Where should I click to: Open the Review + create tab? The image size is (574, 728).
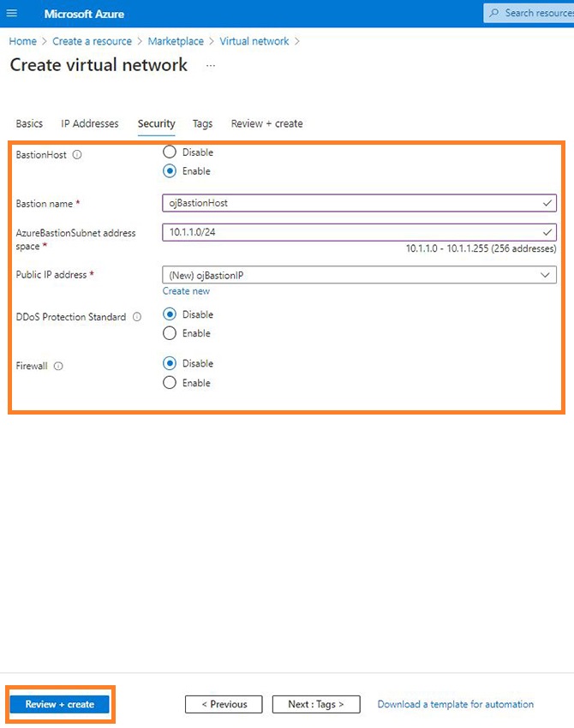coord(267,123)
